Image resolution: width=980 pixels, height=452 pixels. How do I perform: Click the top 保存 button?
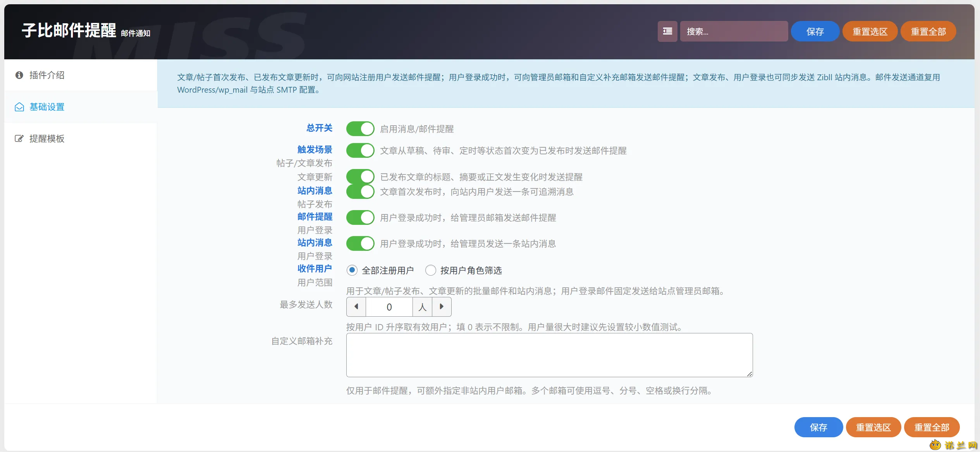[815, 31]
